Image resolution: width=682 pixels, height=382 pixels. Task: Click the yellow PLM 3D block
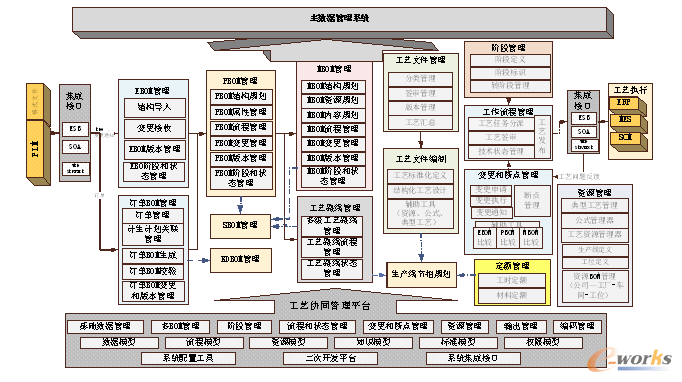[38, 151]
